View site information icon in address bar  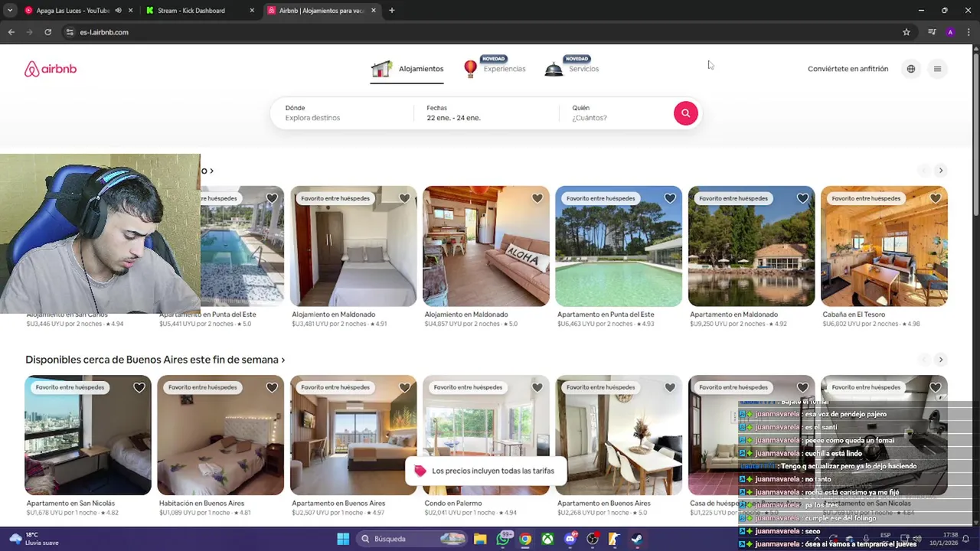(70, 32)
